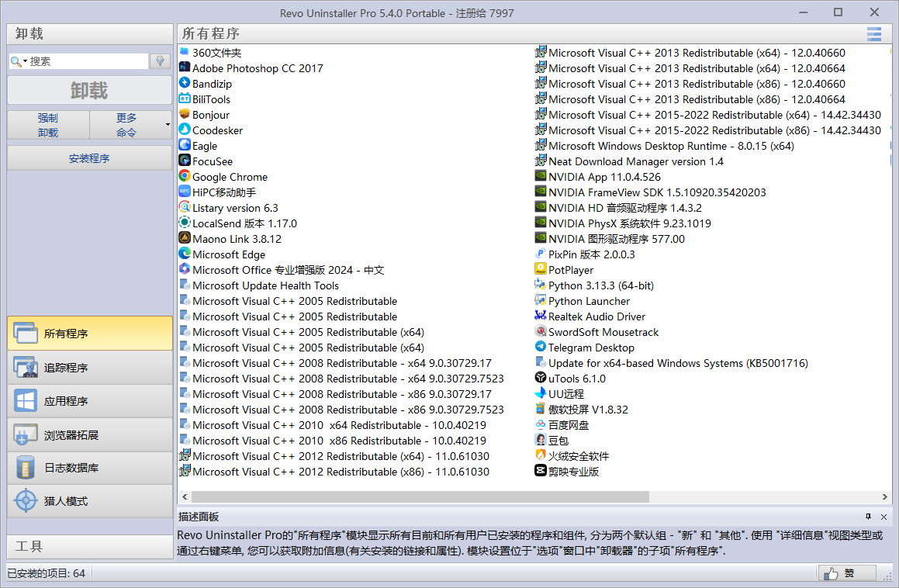Image resolution: width=899 pixels, height=588 pixels.
Task: Click the horizontal scrollbar of the program list
Action: (x=420, y=496)
